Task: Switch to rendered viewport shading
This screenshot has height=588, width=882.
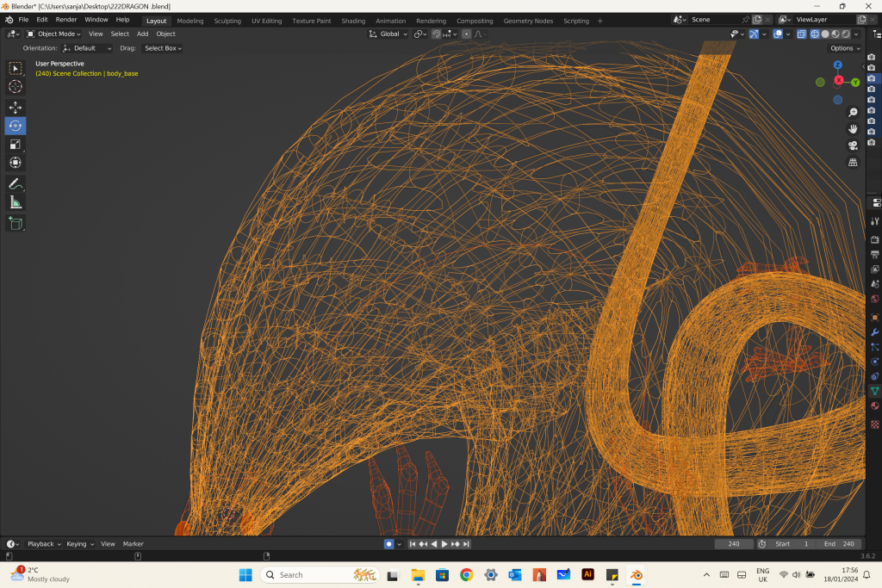Action: (846, 34)
